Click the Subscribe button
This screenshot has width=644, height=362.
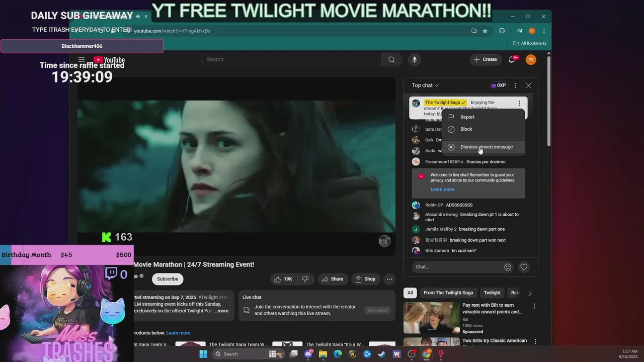click(168, 279)
